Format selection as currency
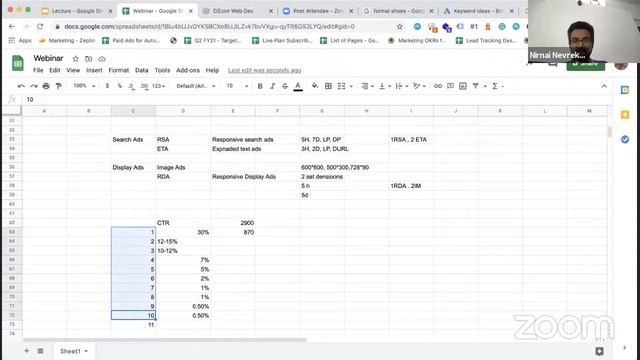This screenshot has width=640, height=360. [107, 86]
